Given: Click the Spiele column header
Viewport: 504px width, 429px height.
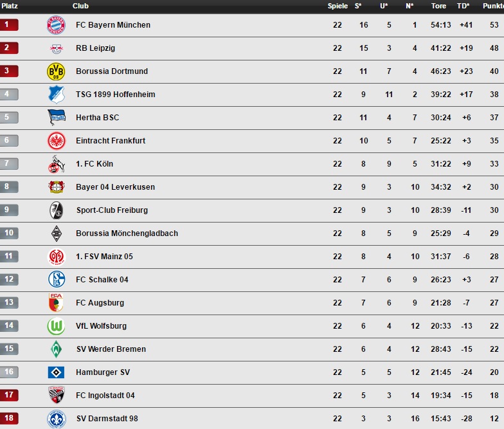Looking at the screenshot, I should click(x=337, y=6).
